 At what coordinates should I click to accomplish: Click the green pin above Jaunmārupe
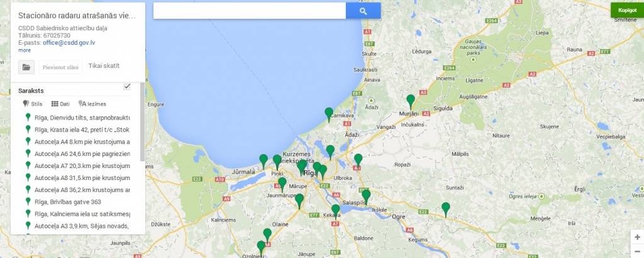click(282, 184)
